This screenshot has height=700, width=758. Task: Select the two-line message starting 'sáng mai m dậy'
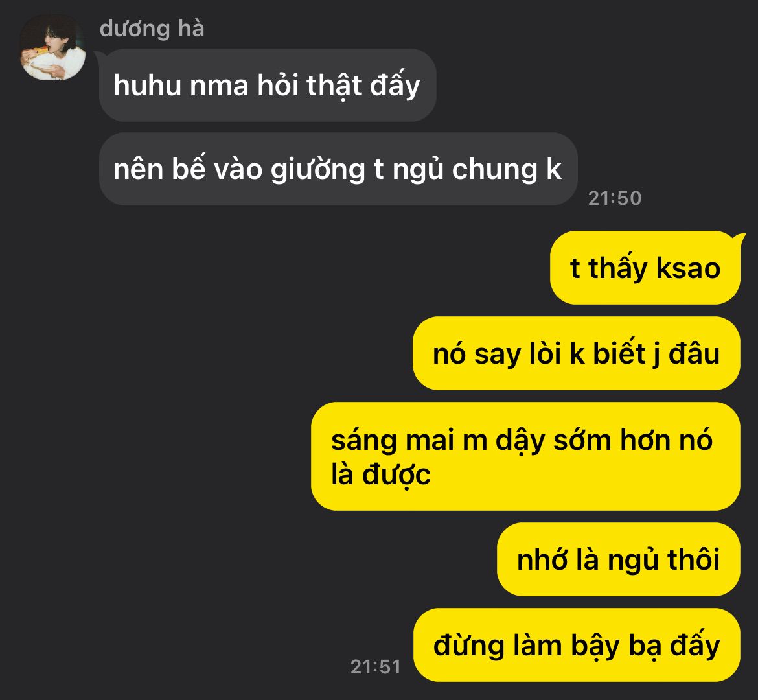coord(525,456)
